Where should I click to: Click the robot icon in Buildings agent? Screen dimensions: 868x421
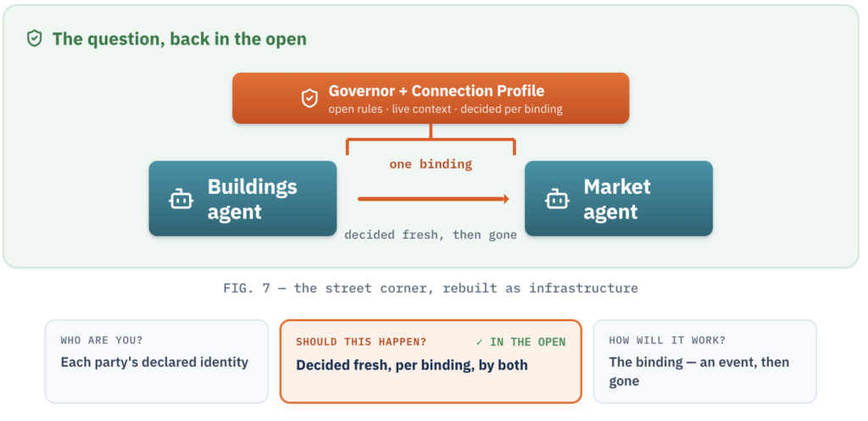coord(181,198)
